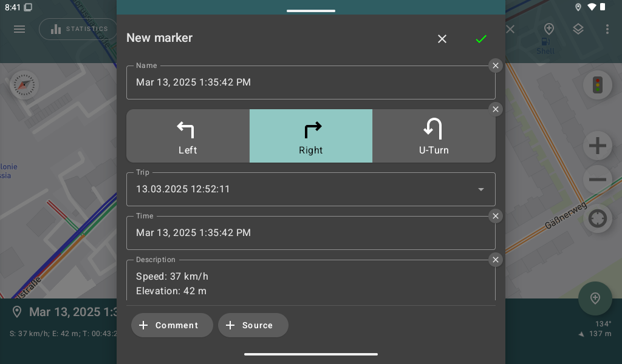622x364 pixels.
Task: Click the STATISTICS button
Action: click(78, 29)
